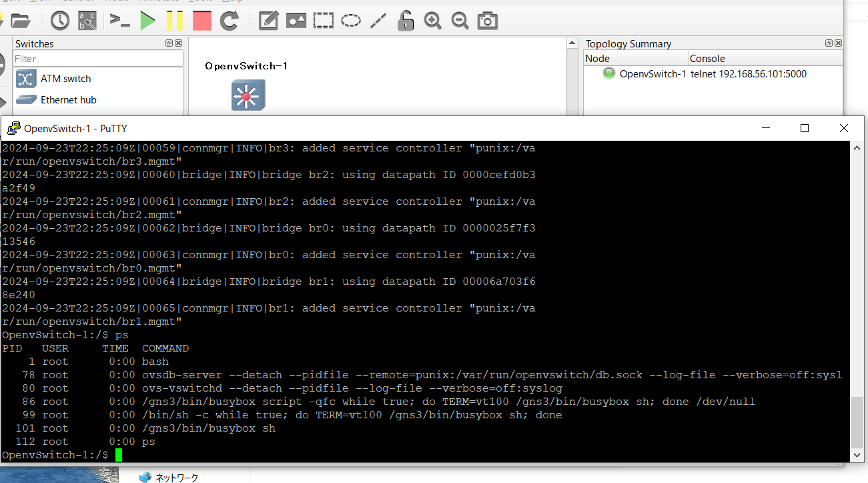868x483 pixels.
Task: Toggle the lock items padlock
Action: [x=405, y=21]
